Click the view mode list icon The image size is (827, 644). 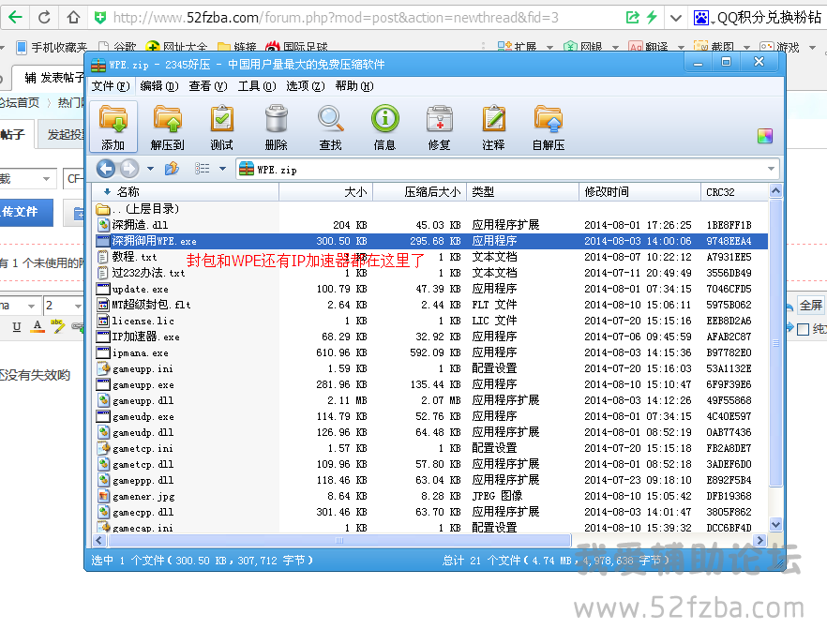pos(202,169)
